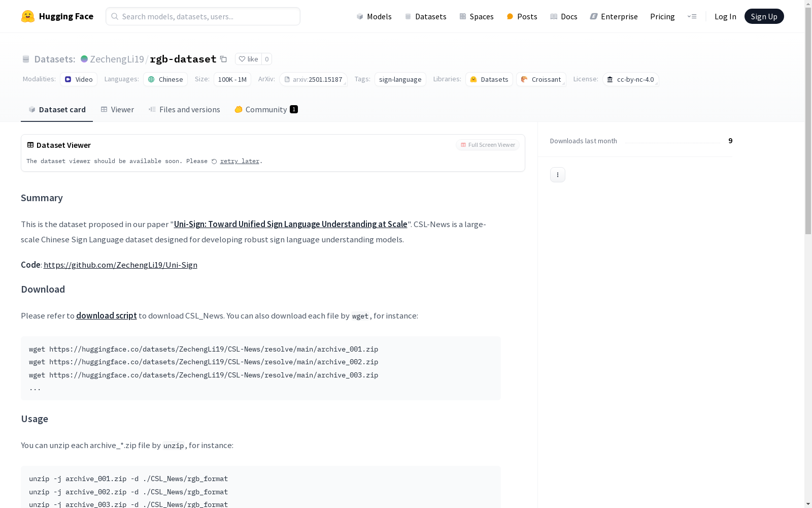This screenshot has height=508, width=812.
Task: Open the Croissant library tag
Action: (x=540, y=79)
